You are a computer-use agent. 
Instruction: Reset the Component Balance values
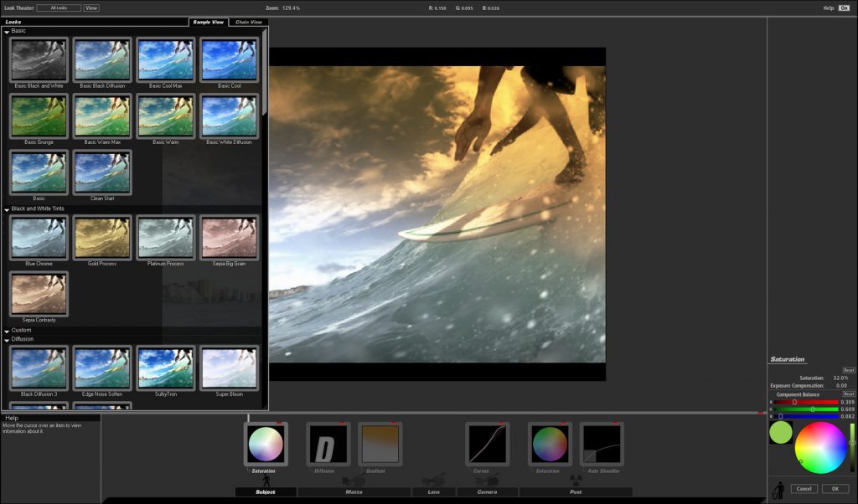click(x=848, y=394)
